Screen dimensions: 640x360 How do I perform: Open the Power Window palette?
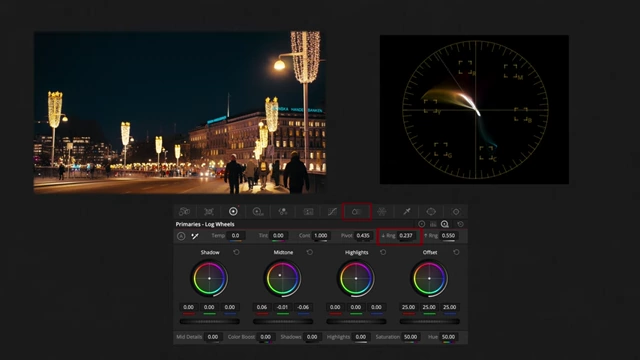[431, 211]
